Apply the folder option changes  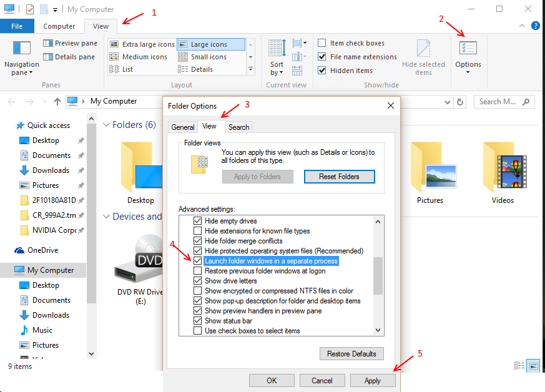tap(373, 380)
